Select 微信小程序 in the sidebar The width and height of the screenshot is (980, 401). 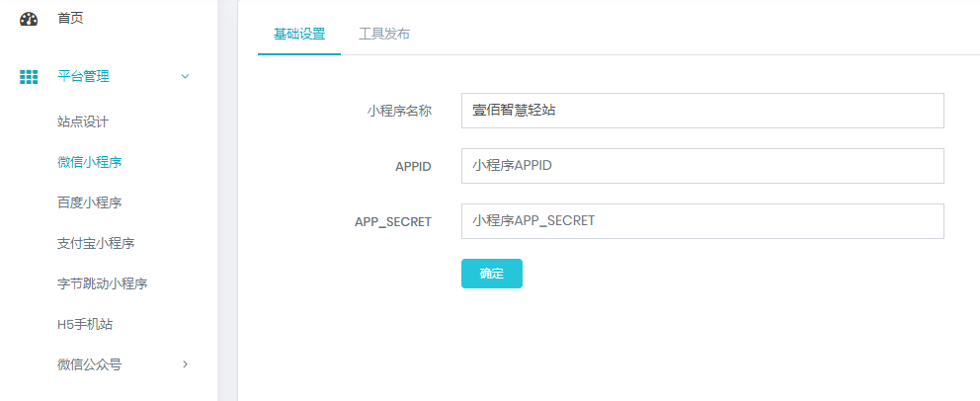pos(89,162)
